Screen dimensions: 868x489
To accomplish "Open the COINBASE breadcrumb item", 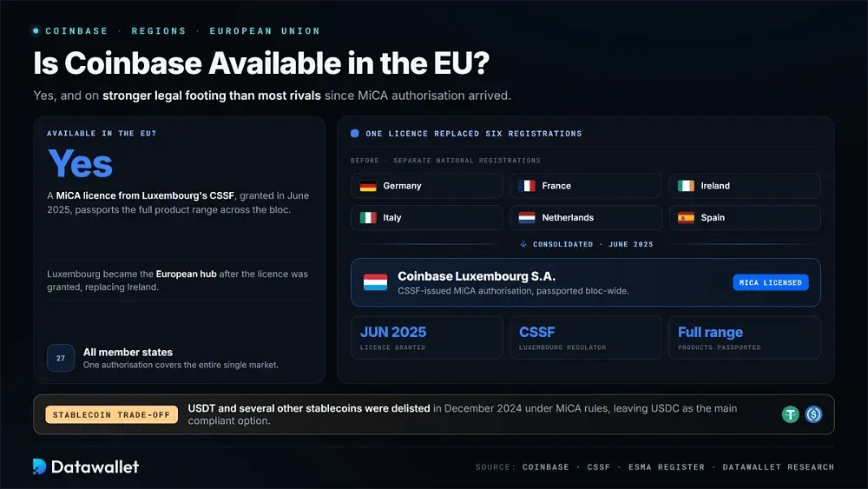I will pos(77,31).
